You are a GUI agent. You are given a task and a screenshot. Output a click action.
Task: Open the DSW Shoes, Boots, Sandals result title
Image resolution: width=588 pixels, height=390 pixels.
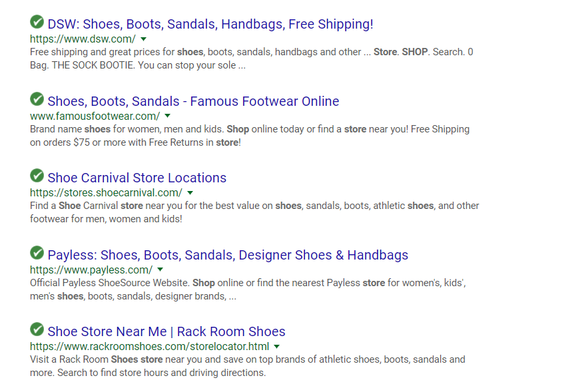pyautogui.click(x=210, y=24)
